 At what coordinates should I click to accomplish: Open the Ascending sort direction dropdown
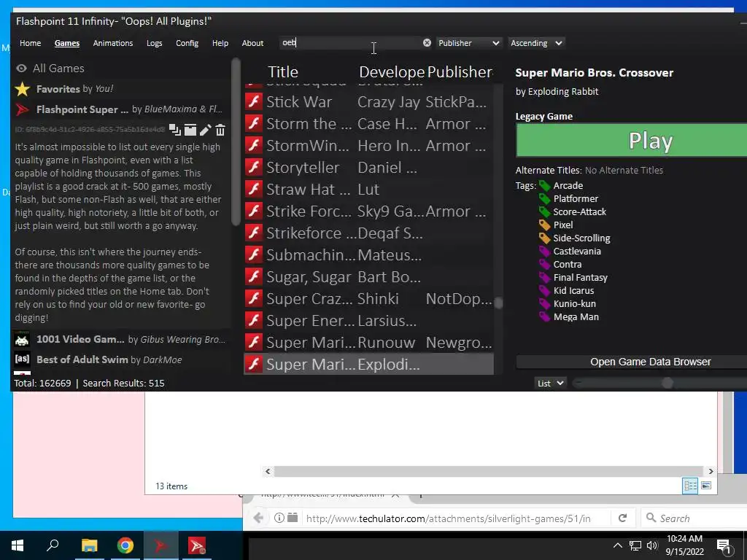pos(536,43)
